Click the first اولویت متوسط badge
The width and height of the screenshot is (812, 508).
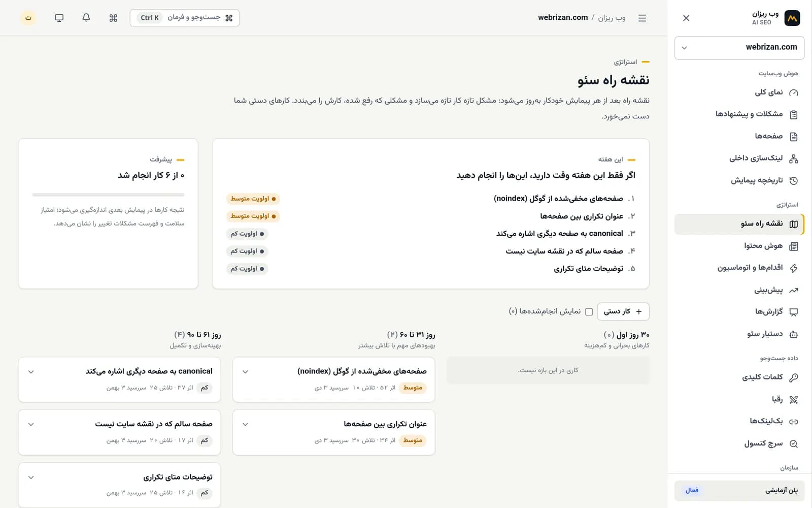(253, 199)
